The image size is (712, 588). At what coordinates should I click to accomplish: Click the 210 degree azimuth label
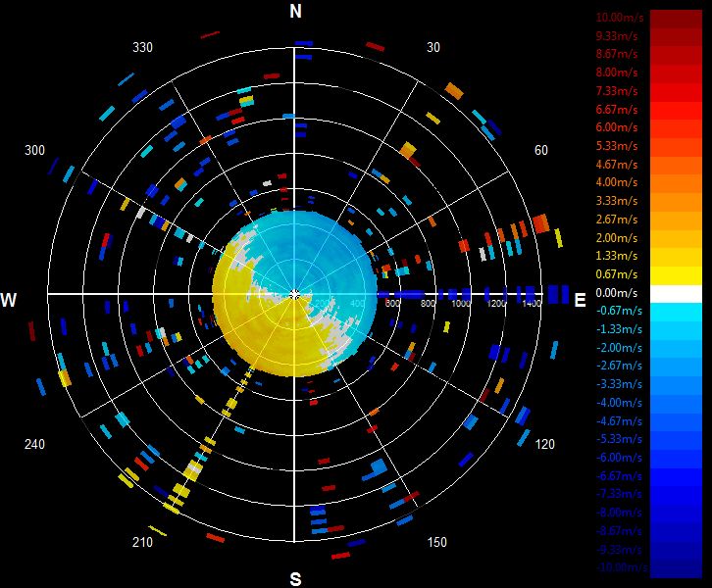point(142,542)
